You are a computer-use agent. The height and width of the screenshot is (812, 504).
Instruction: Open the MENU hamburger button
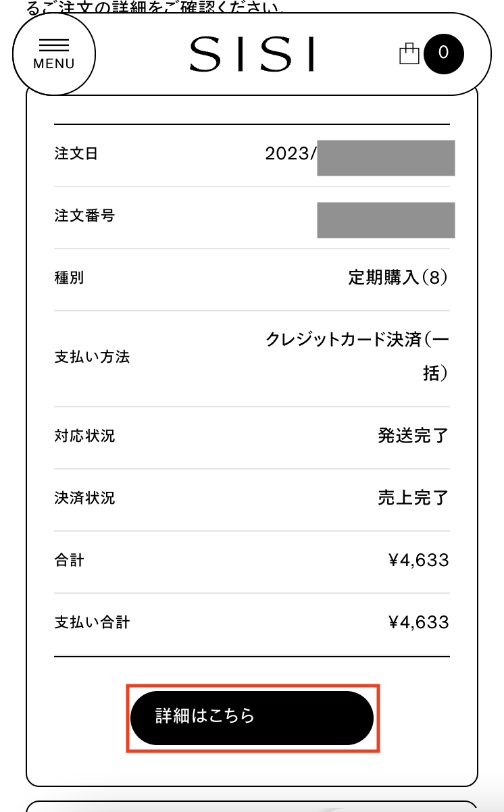coord(54,53)
